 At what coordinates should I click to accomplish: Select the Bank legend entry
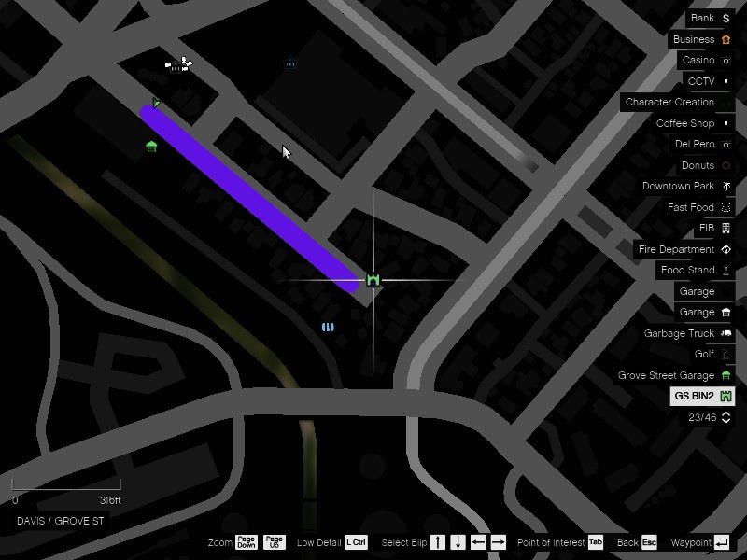(710, 18)
